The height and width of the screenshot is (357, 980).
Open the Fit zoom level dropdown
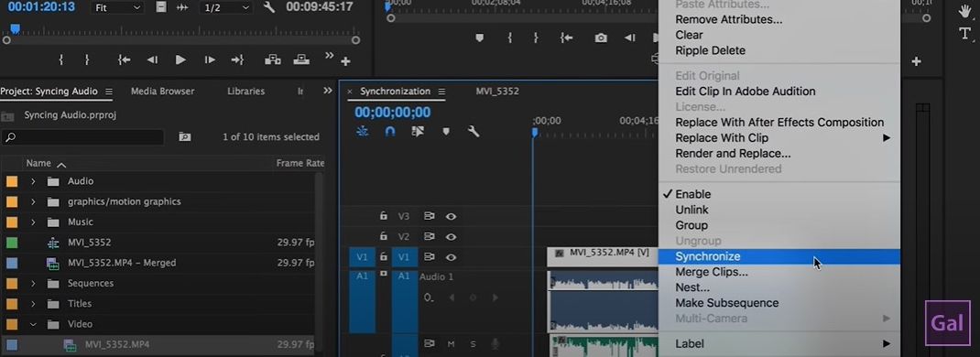click(x=117, y=7)
